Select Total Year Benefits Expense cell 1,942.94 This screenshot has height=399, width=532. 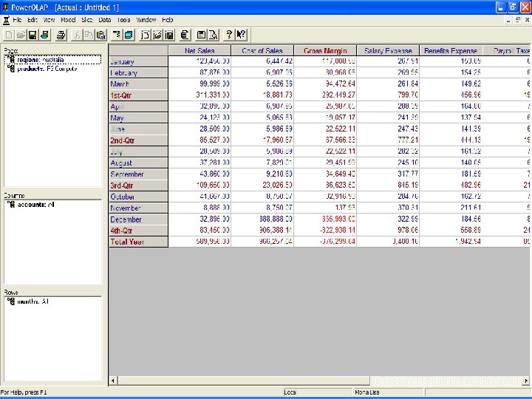(451, 242)
